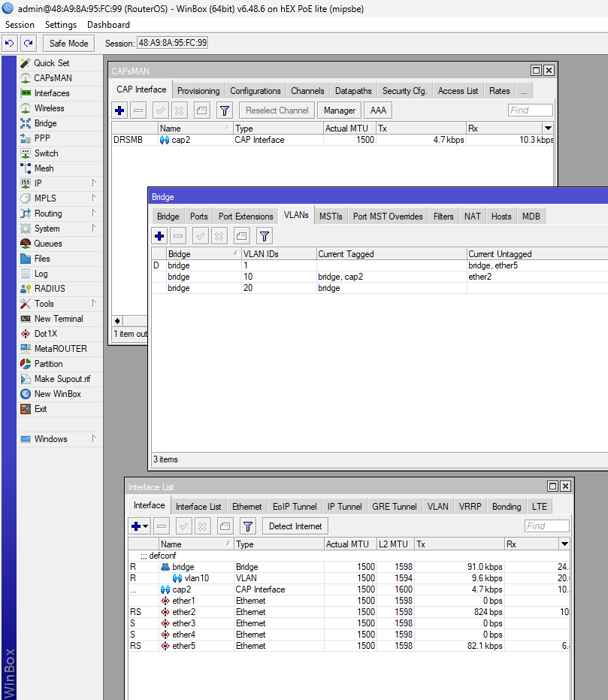Open the Session menu

point(20,24)
